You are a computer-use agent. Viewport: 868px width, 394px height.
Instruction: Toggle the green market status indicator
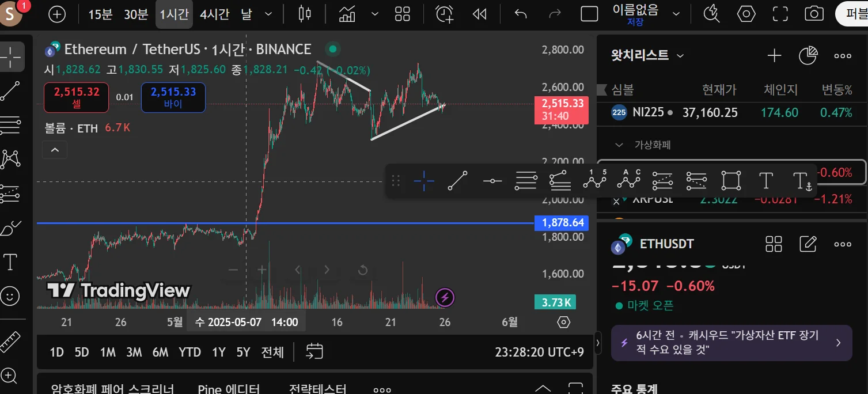click(332, 49)
